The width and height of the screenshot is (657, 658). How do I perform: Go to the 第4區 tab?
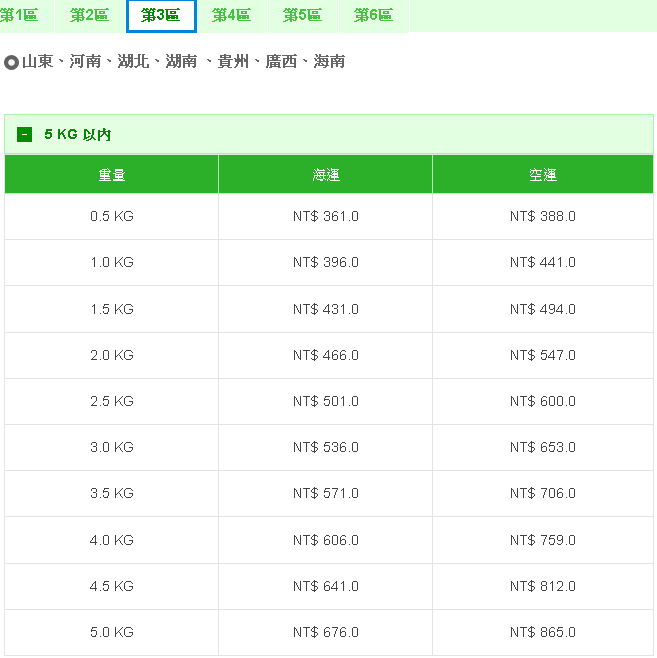[231, 16]
